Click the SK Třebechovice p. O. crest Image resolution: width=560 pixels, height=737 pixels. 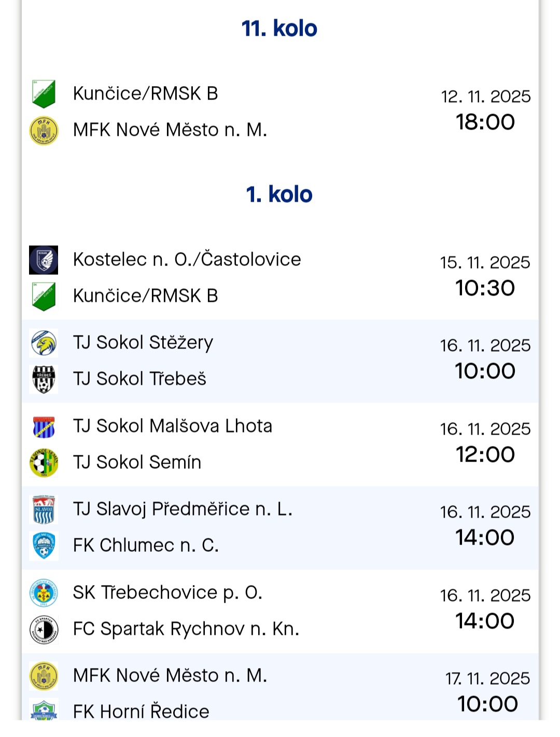click(x=44, y=593)
